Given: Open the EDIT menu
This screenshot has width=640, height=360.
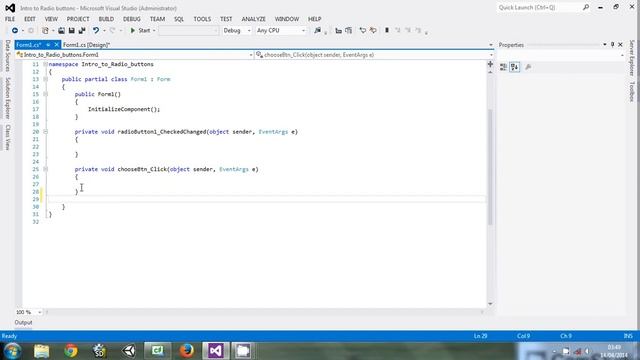Looking at the screenshot, I should (x=30, y=19).
